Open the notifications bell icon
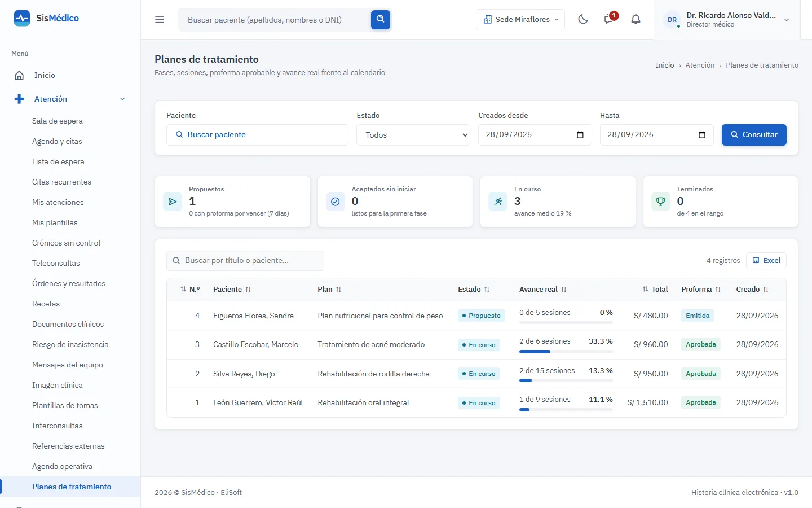The width and height of the screenshot is (812, 508). [636, 19]
